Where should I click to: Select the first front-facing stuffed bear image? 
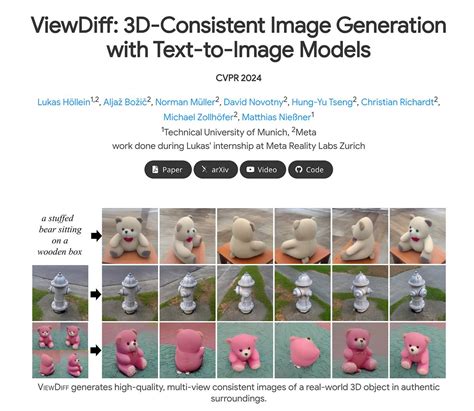point(130,236)
